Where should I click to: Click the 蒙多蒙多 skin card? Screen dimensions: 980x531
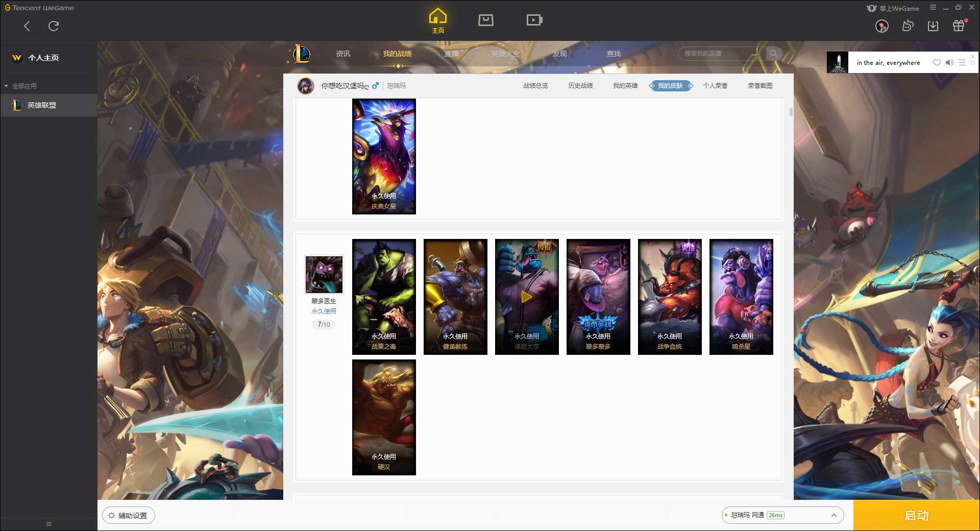[x=598, y=297]
